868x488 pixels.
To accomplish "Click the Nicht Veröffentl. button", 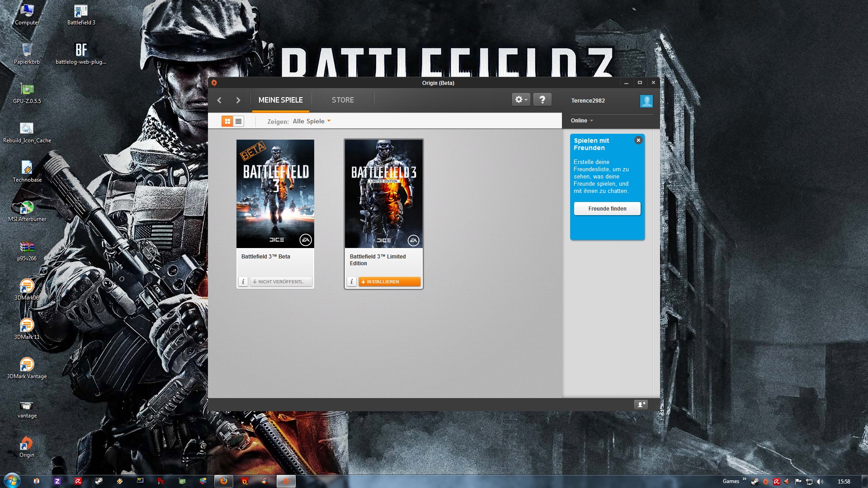I will click(x=281, y=282).
